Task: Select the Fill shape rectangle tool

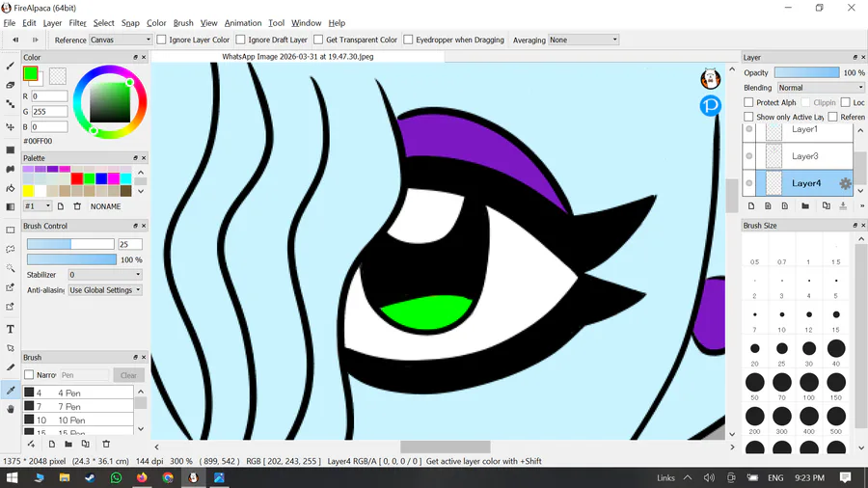Action: tap(10, 149)
